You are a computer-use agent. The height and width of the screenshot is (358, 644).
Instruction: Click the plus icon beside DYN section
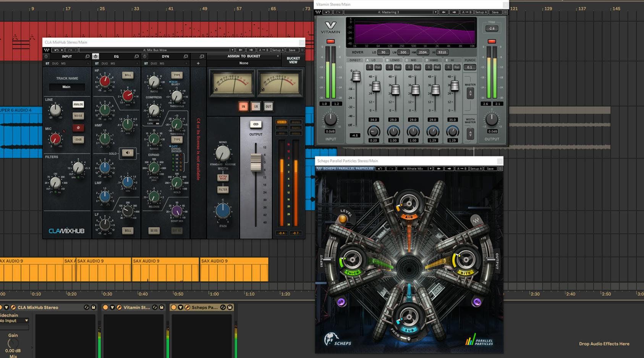198,63
